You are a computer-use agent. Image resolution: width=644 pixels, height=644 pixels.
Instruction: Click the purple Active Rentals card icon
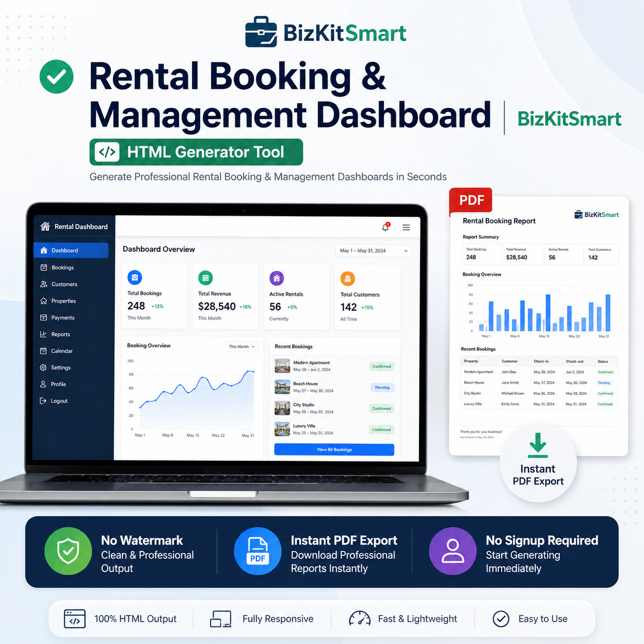(x=277, y=278)
